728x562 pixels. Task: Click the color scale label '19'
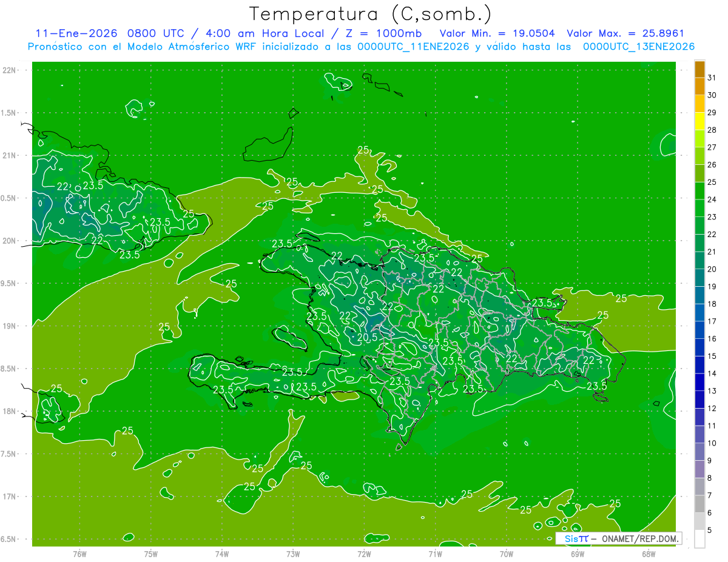pyautogui.click(x=712, y=287)
